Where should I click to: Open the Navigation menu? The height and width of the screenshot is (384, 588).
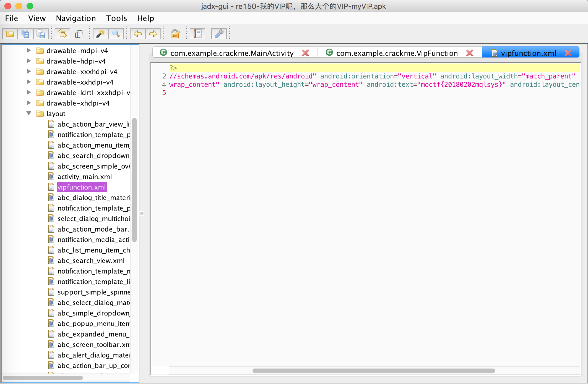(76, 18)
